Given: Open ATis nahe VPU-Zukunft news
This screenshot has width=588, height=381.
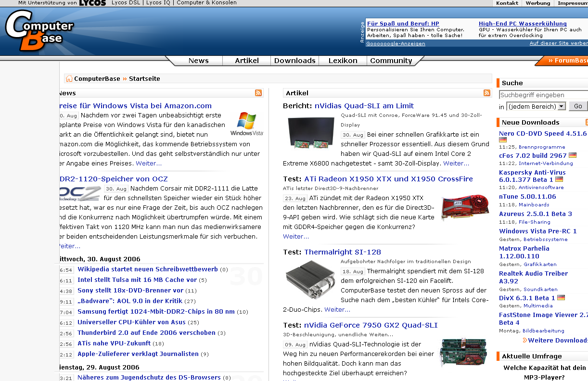Looking at the screenshot, I should tap(114, 343).
